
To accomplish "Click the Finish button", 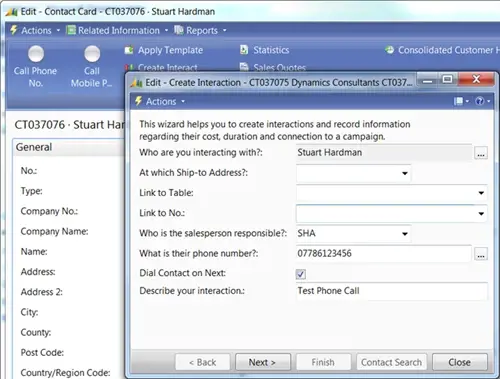I will (323, 362).
